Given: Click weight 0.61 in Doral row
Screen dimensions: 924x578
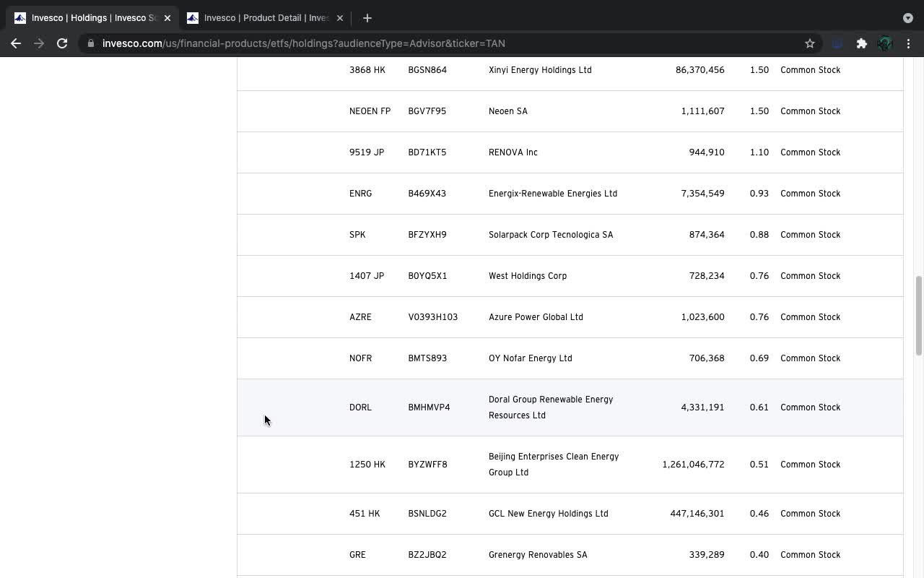Looking at the screenshot, I should click(759, 407).
